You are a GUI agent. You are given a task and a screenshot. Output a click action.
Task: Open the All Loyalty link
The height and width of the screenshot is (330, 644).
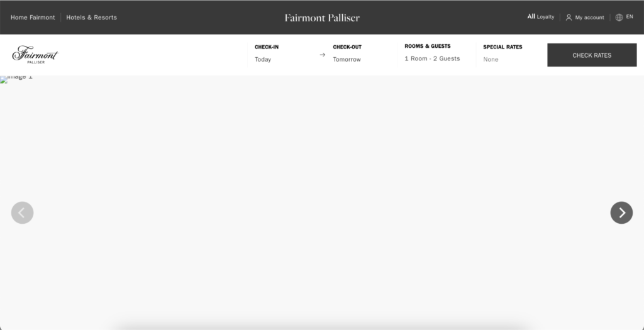point(540,17)
